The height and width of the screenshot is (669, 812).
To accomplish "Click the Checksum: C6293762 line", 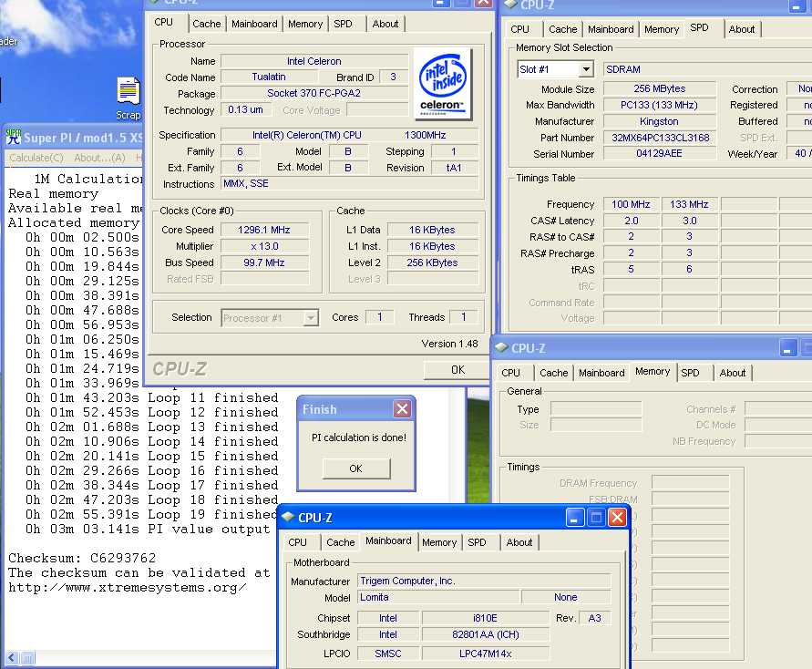I will [x=82, y=558].
